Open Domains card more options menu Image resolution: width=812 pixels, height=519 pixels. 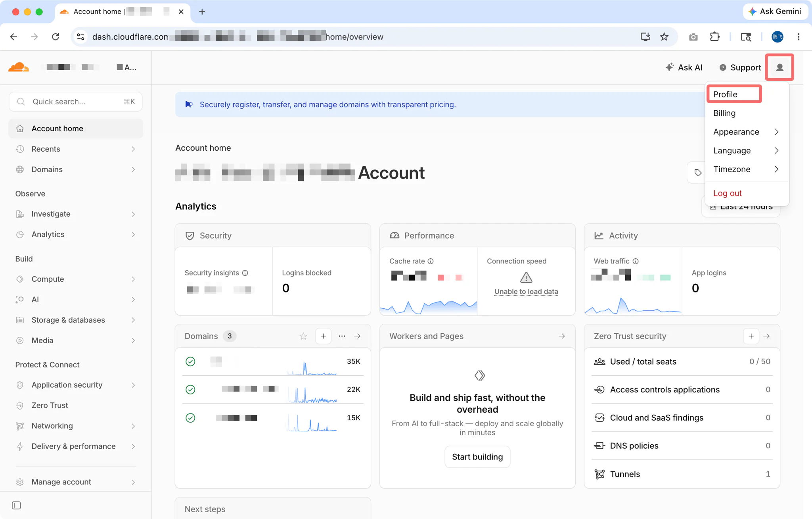pyautogui.click(x=342, y=336)
